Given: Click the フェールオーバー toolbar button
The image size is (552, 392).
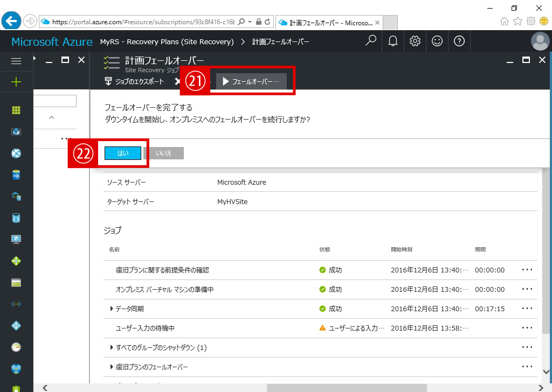Looking at the screenshot, I should tap(251, 81).
